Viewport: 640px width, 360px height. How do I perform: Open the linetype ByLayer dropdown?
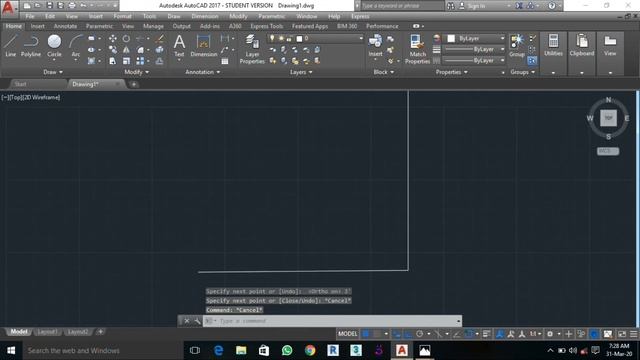pyautogui.click(x=474, y=60)
